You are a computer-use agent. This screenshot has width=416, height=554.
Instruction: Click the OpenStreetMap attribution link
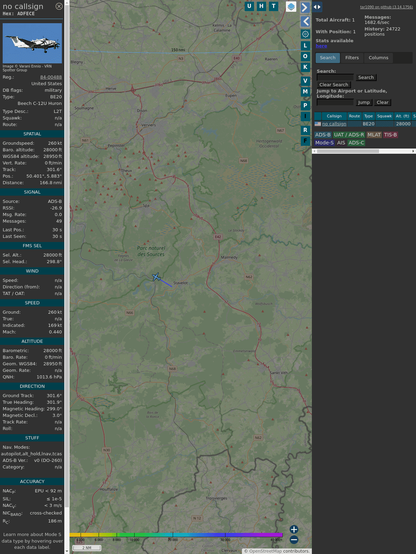(265, 551)
